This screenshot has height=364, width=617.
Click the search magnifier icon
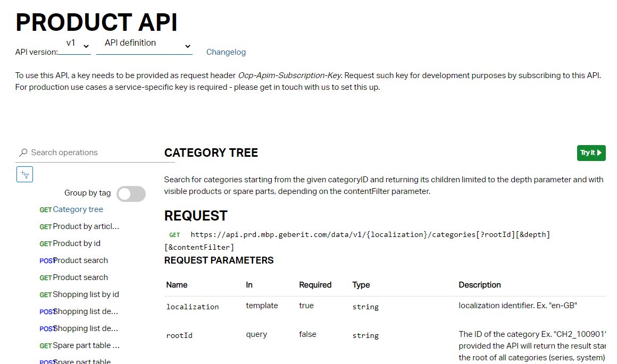[x=23, y=152]
